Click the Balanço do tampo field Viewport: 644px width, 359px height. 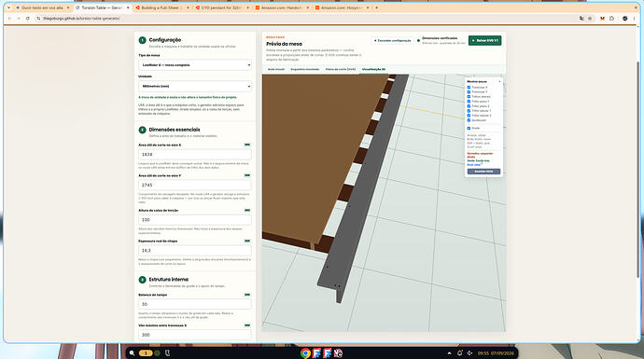point(195,304)
